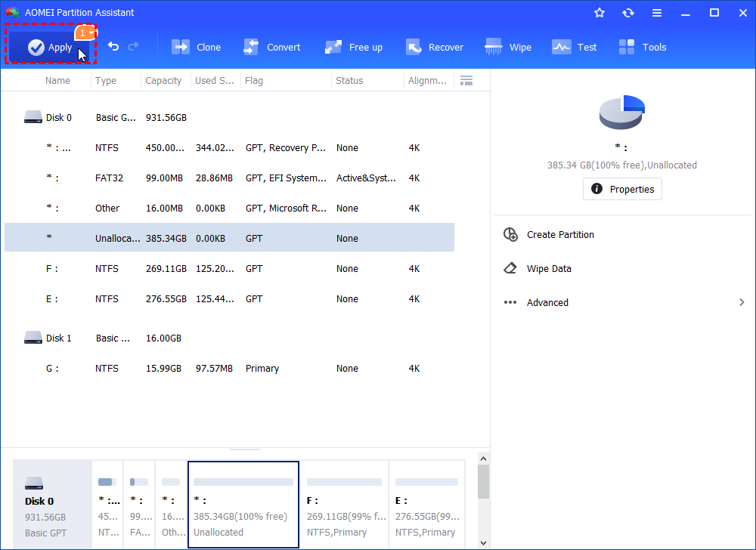
Task: Click the pie chart disk usage icon
Action: tap(622, 113)
